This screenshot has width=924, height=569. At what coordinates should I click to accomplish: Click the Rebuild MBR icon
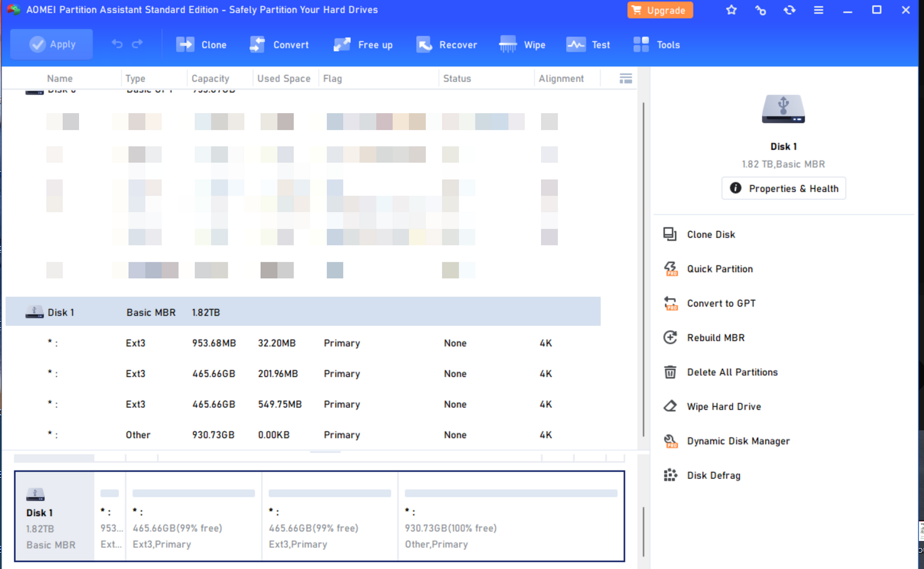coord(670,337)
